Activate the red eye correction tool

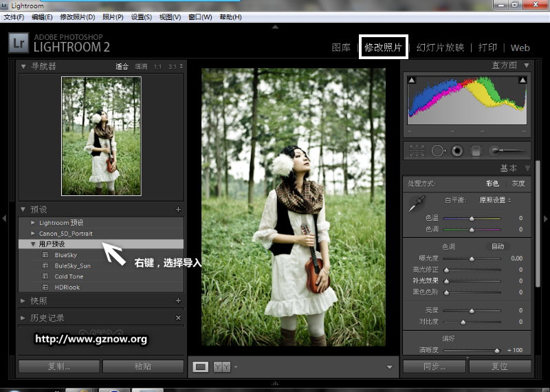(x=456, y=150)
